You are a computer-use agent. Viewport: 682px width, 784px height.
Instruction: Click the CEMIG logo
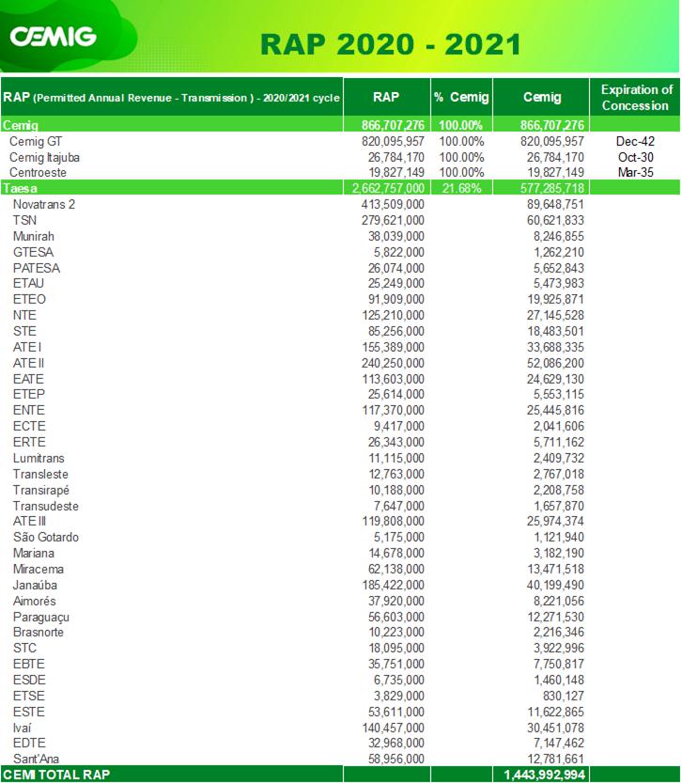coord(53,37)
